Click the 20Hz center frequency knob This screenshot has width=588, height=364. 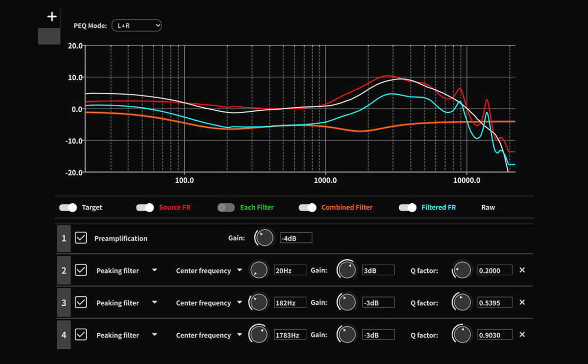click(259, 270)
